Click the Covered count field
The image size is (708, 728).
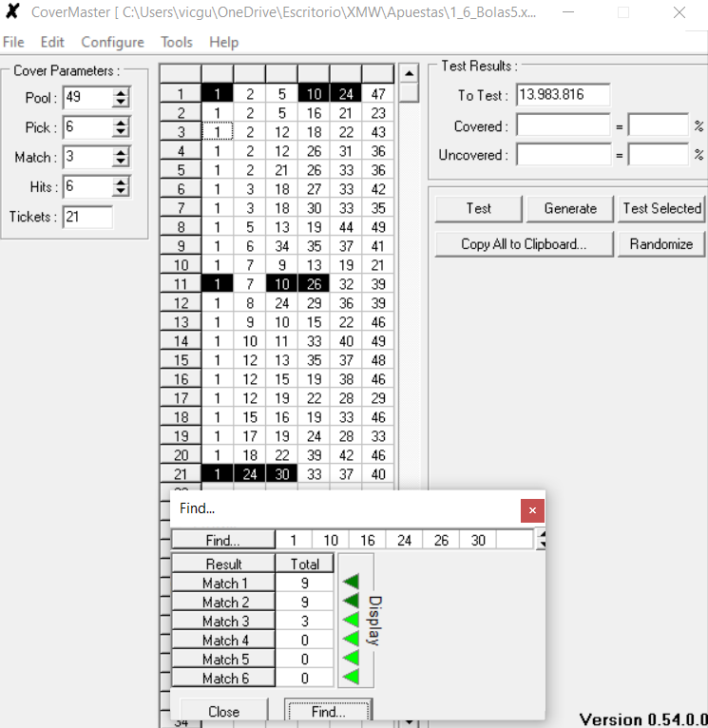[563, 125]
